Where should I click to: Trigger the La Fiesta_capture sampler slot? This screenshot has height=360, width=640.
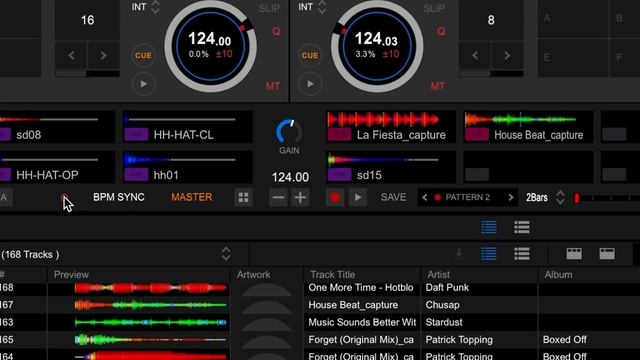point(391,127)
